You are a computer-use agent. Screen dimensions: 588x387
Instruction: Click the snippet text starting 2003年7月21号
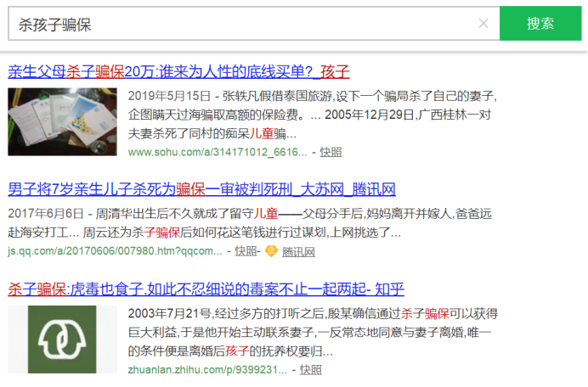tap(313, 333)
